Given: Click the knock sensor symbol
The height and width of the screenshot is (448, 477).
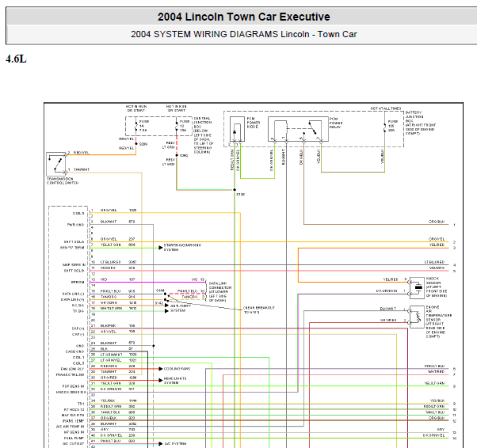Looking at the screenshot, I should tap(417, 287).
